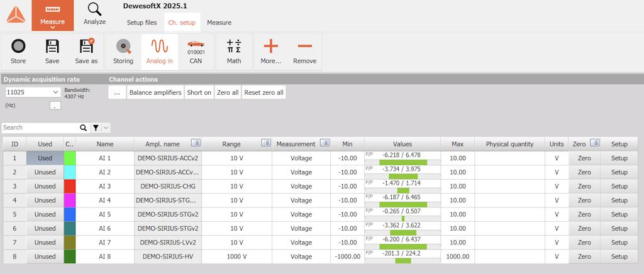Click the small dot button below Bandwidth
The width and height of the screenshot is (644, 274).
click(x=55, y=106)
